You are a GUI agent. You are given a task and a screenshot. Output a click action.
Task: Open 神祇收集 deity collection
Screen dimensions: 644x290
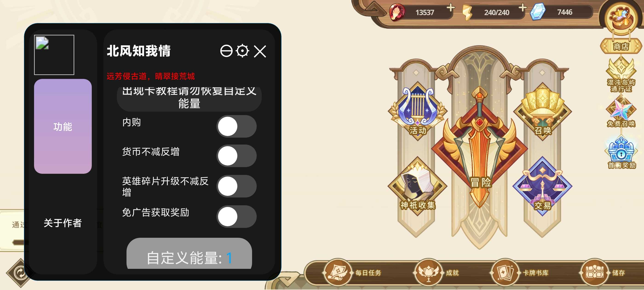point(417,186)
